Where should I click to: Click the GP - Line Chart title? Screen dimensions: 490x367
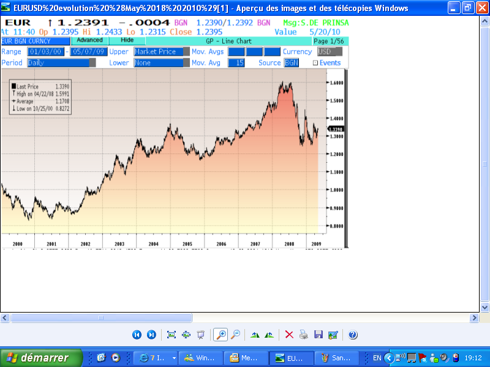(x=229, y=41)
